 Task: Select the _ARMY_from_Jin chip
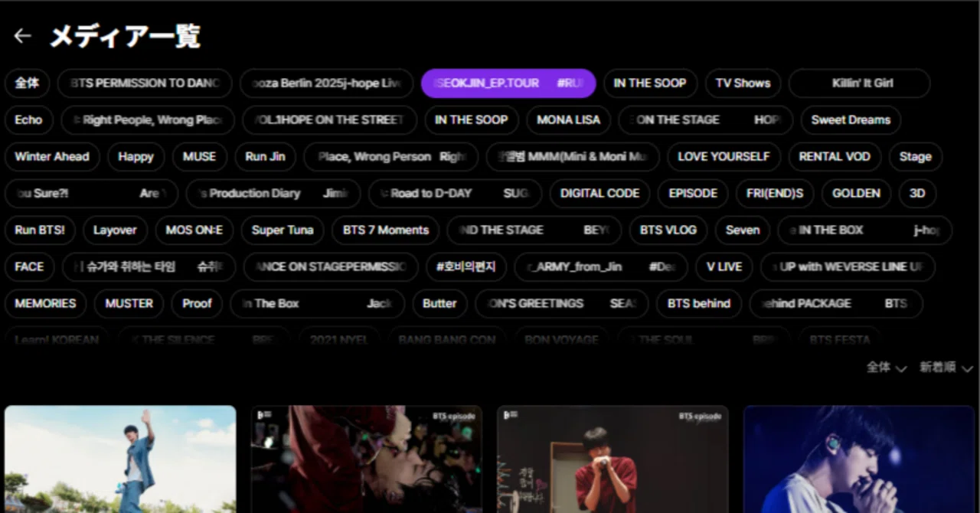pyautogui.click(x=601, y=266)
